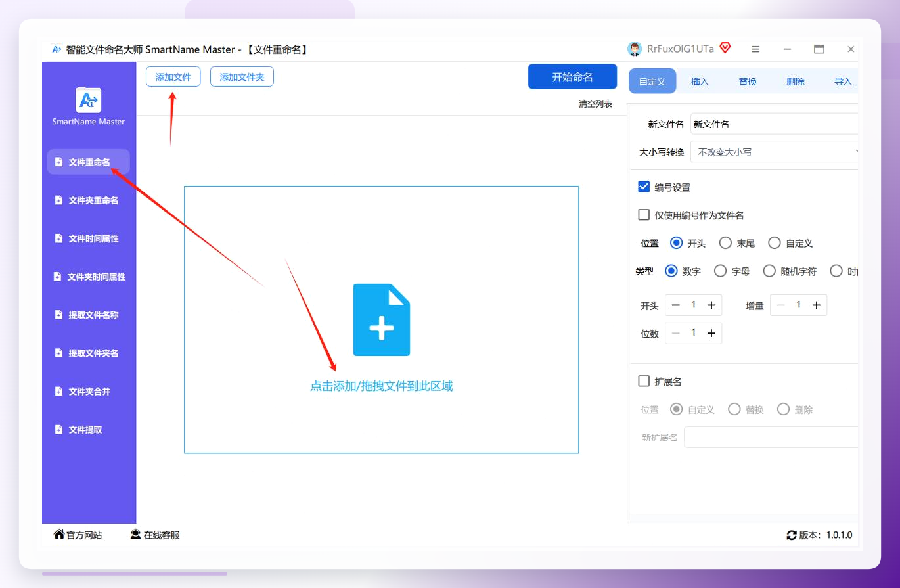The height and width of the screenshot is (588, 900).
Task: Select 字母 type radio button
Action: [x=720, y=271]
